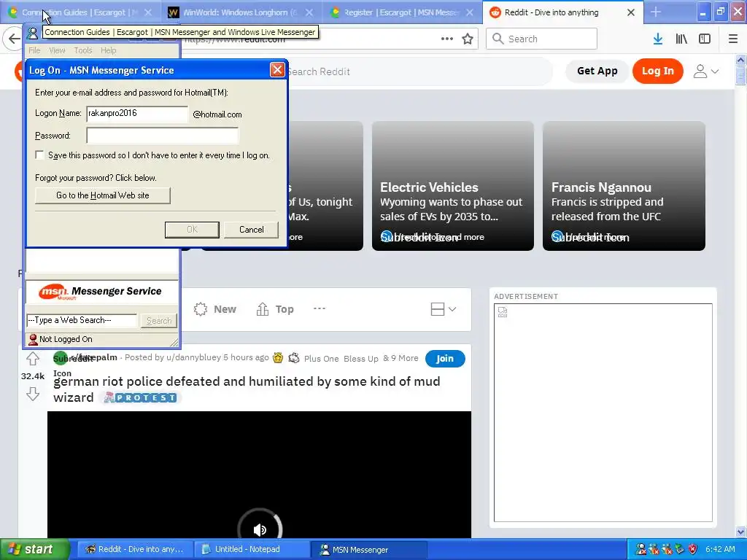Go to the Hotmail Web site button
Screen dimensions: 747x560
[102, 195]
